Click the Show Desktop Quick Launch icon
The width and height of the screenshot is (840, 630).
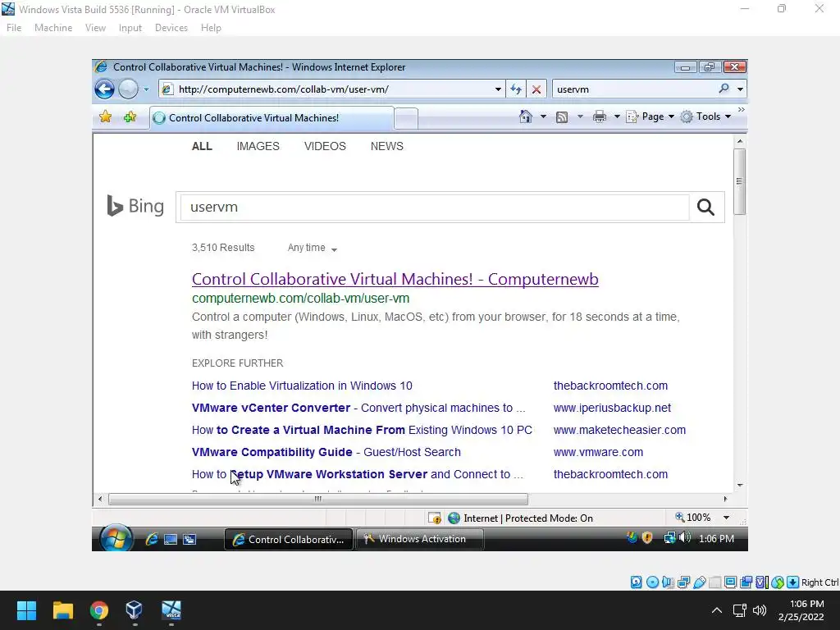(x=171, y=540)
